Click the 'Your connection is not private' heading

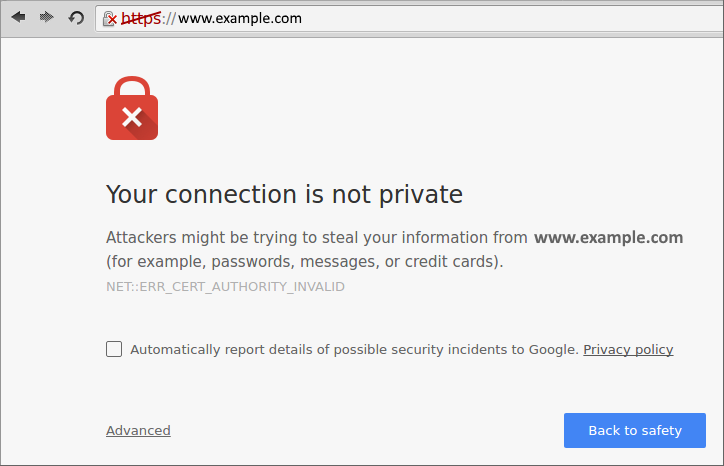click(284, 194)
